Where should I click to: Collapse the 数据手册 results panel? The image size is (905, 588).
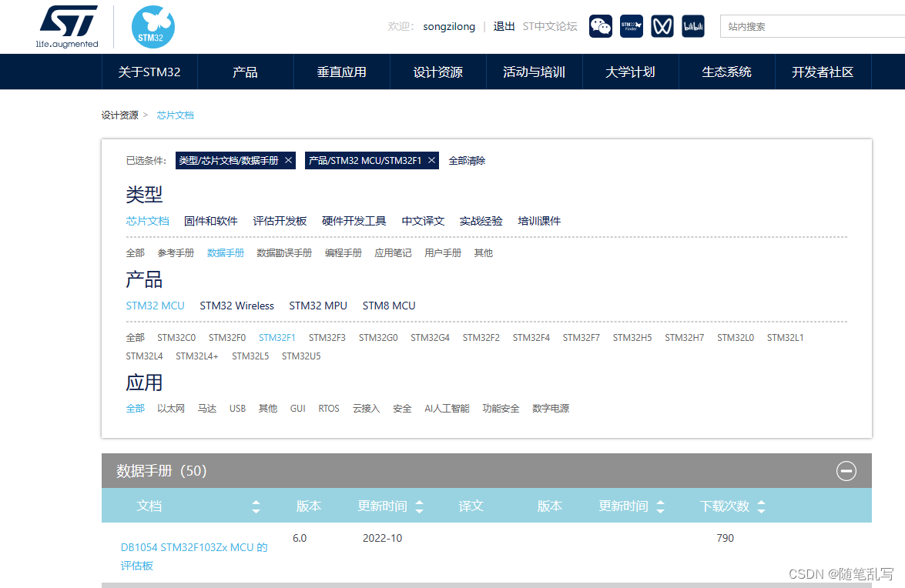pyautogui.click(x=846, y=471)
